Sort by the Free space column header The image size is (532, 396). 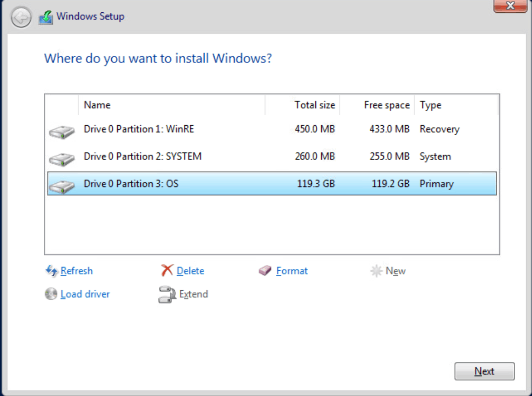click(x=377, y=105)
